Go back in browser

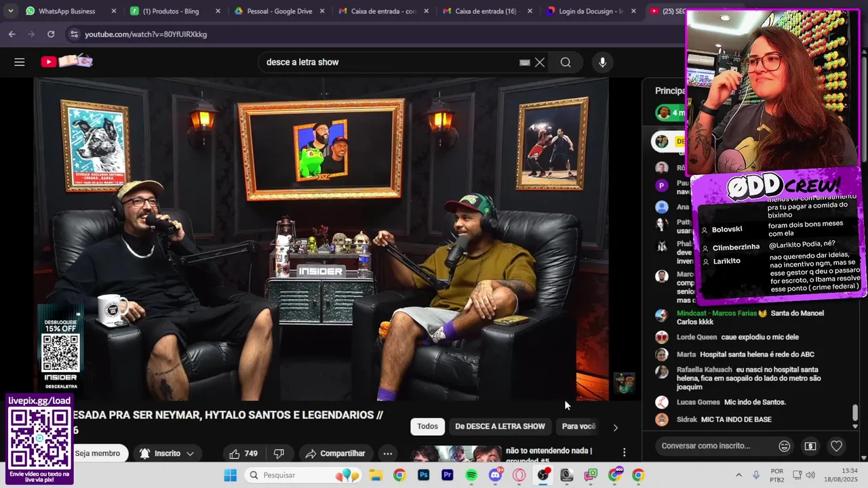[x=12, y=34]
